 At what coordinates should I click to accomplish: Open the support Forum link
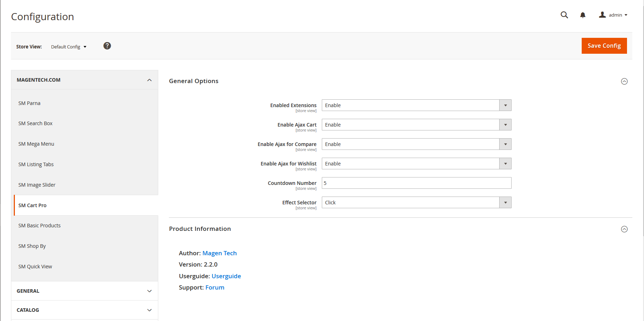point(215,287)
